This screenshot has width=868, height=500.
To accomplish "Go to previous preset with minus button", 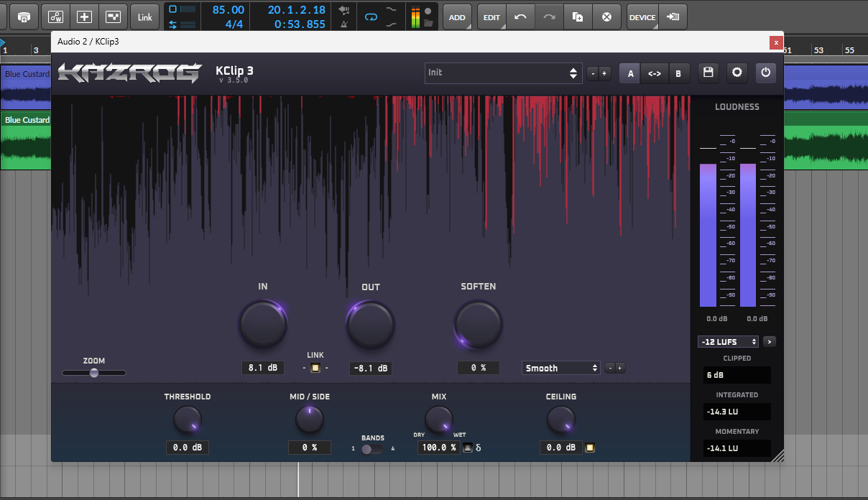I will click(x=592, y=73).
